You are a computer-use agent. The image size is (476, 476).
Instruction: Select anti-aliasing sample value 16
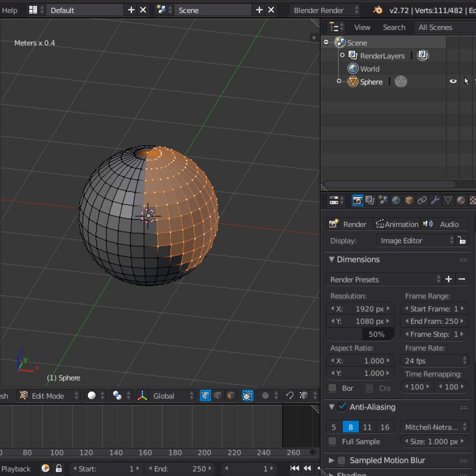[x=384, y=427]
